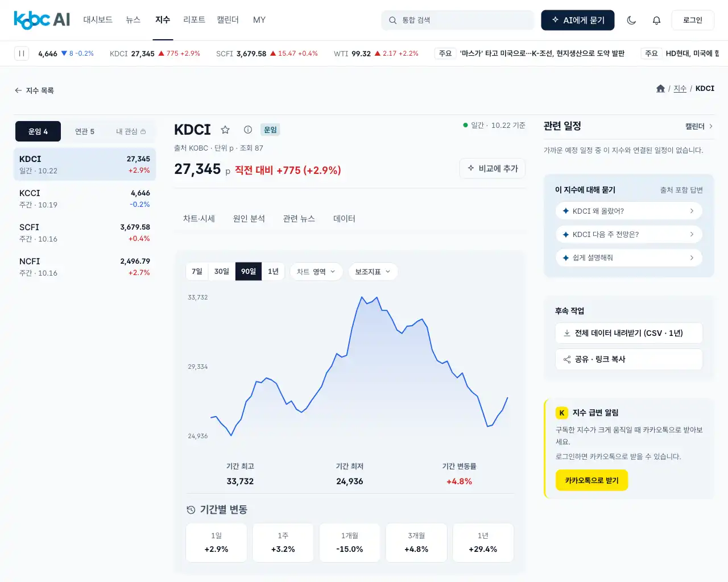Click 카카오톡으로 받기 yellow button
The width and height of the screenshot is (728, 582).
click(591, 480)
